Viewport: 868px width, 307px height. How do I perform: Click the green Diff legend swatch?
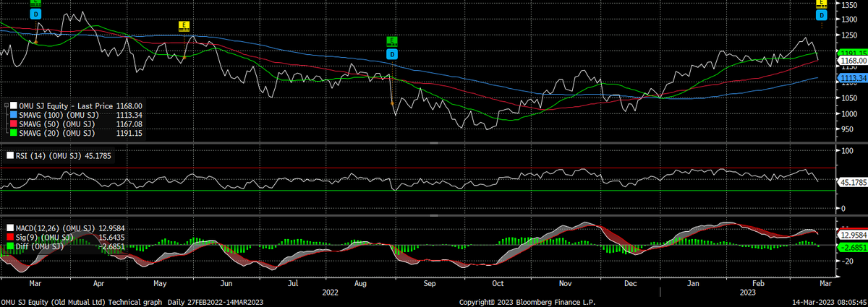[x=9, y=247]
